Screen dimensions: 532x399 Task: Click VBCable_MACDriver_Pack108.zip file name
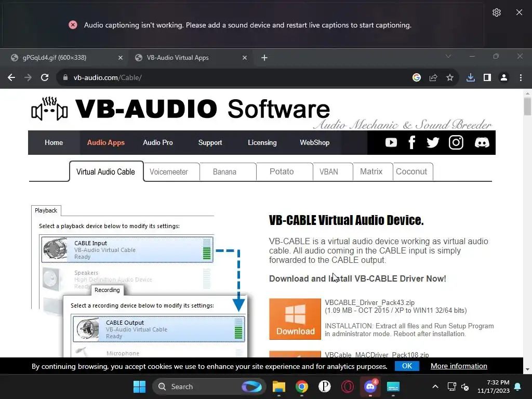click(377, 354)
